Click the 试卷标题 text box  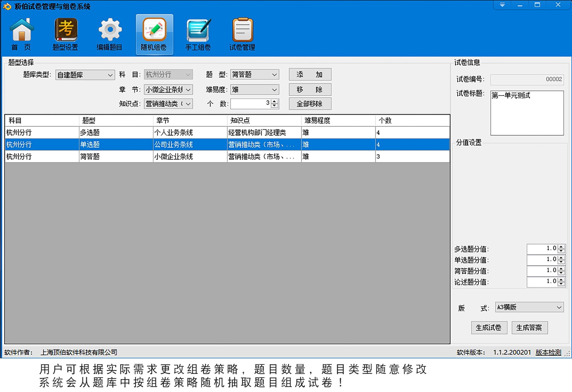coord(527,113)
